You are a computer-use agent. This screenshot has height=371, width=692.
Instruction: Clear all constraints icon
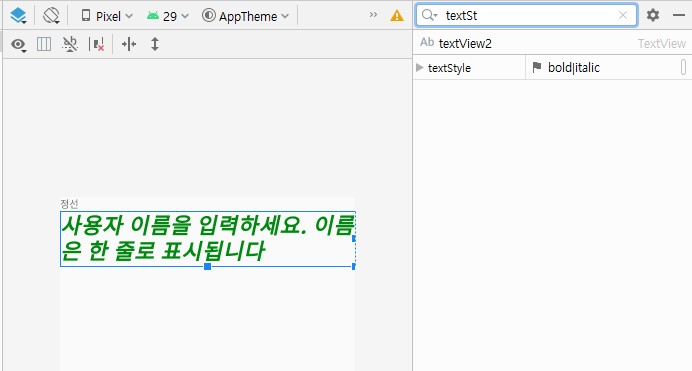click(x=97, y=44)
